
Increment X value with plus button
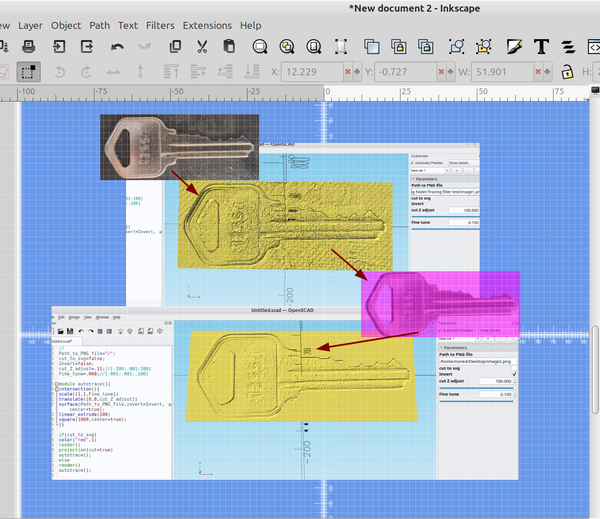pos(357,72)
